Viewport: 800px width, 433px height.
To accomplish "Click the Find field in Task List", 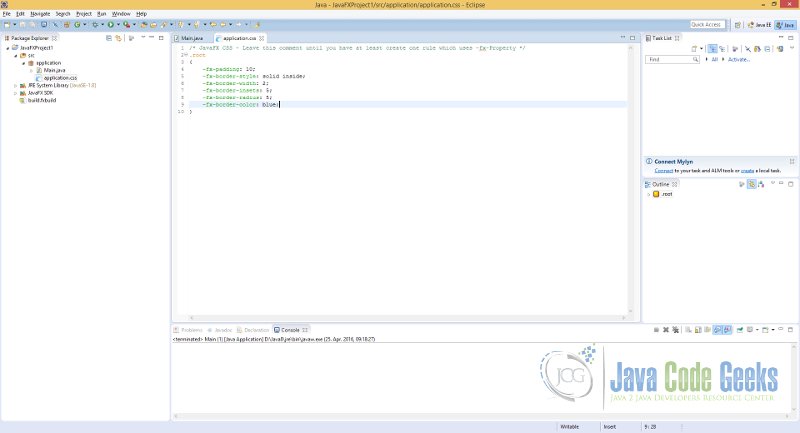I will [672, 60].
